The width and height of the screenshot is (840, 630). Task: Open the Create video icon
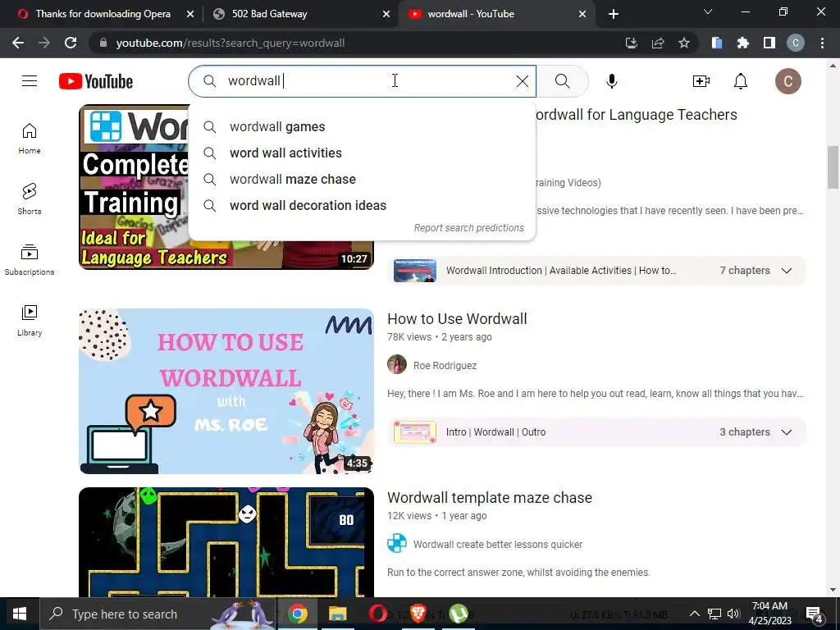point(701,81)
